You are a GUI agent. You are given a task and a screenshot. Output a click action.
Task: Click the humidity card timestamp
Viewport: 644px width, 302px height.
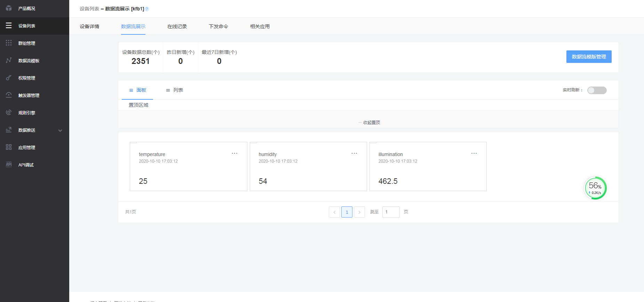click(x=278, y=161)
